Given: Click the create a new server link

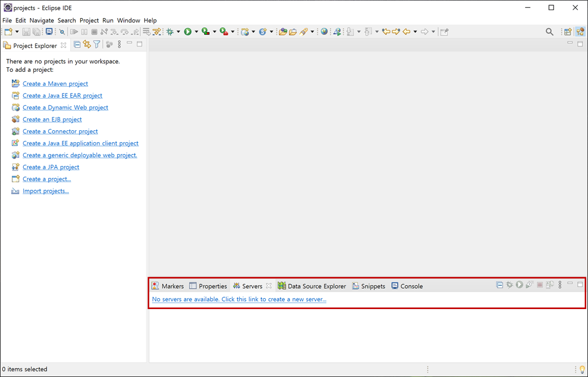Looking at the screenshot, I should pyautogui.click(x=239, y=299).
